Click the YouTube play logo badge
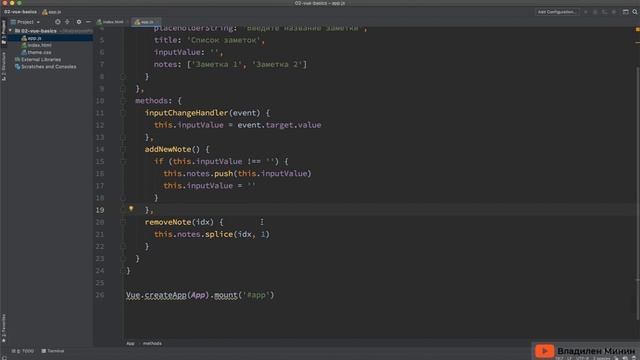Screen dimensions: 640x360 [544, 351]
